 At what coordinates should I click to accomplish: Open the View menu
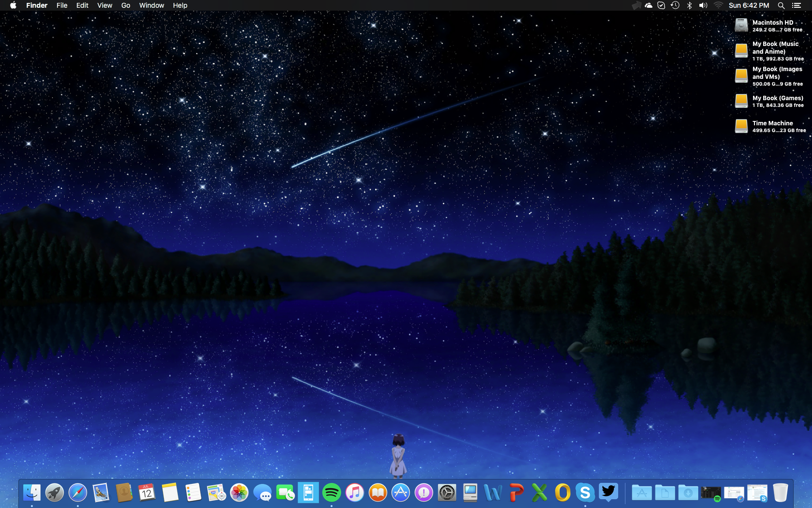tap(104, 5)
